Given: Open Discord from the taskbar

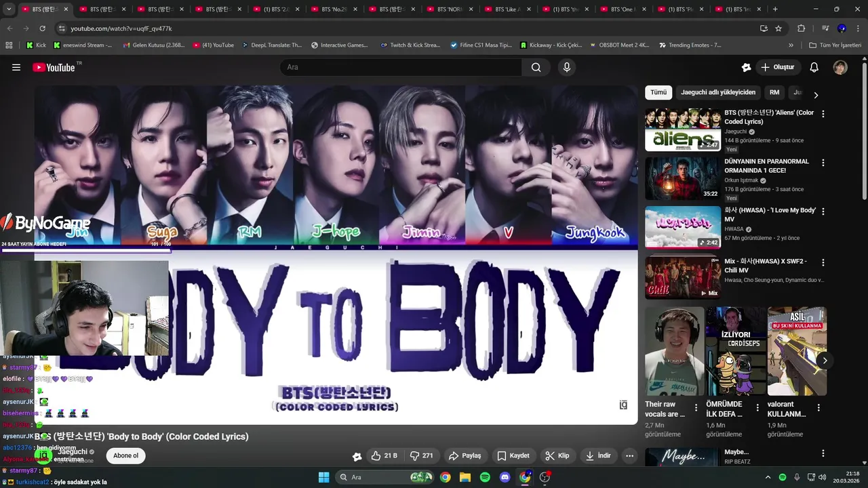Looking at the screenshot, I should (x=505, y=477).
